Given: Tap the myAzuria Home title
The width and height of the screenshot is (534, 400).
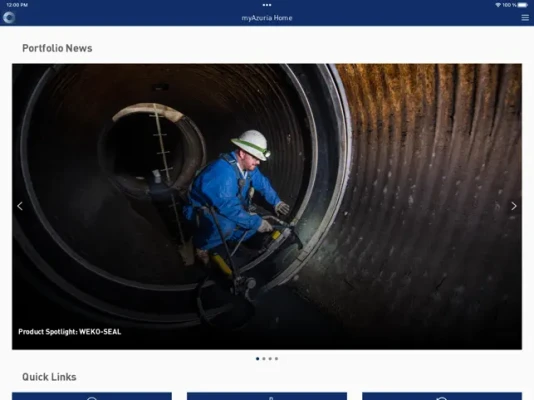Looking at the screenshot, I should pos(267,18).
